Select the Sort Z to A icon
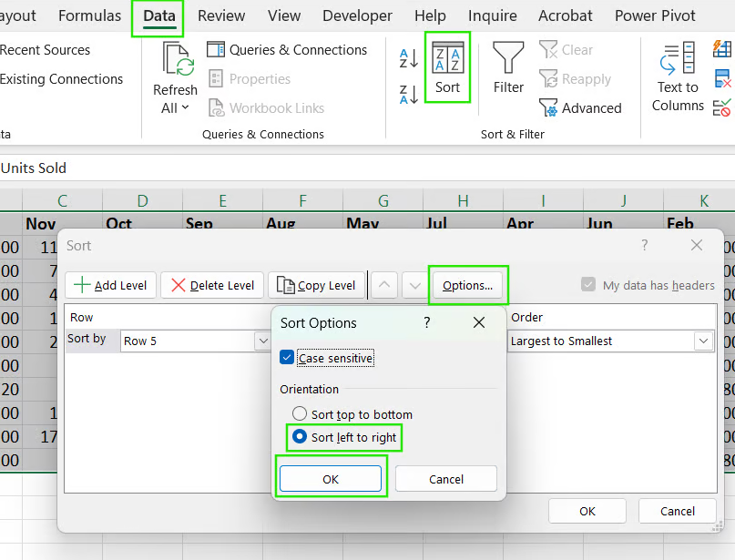This screenshot has width=735, height=560. [x=408, y=94]
